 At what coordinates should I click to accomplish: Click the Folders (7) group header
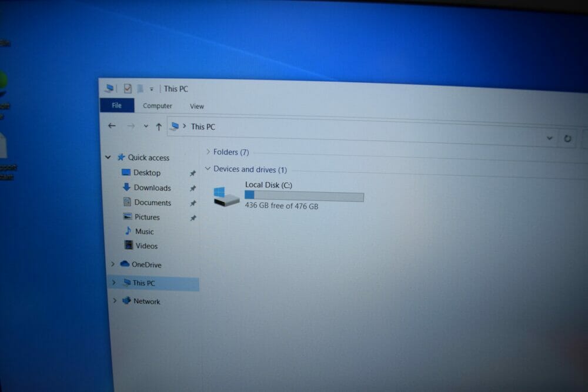(x=231, y=152)
